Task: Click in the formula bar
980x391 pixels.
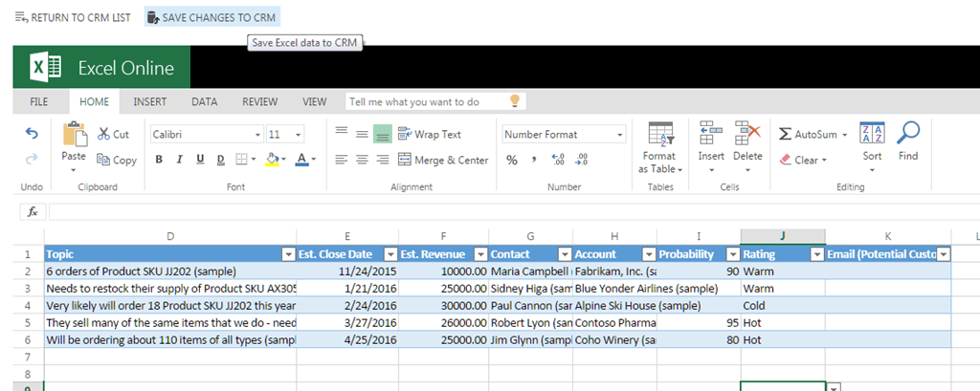Action: (x=514, y=211)
